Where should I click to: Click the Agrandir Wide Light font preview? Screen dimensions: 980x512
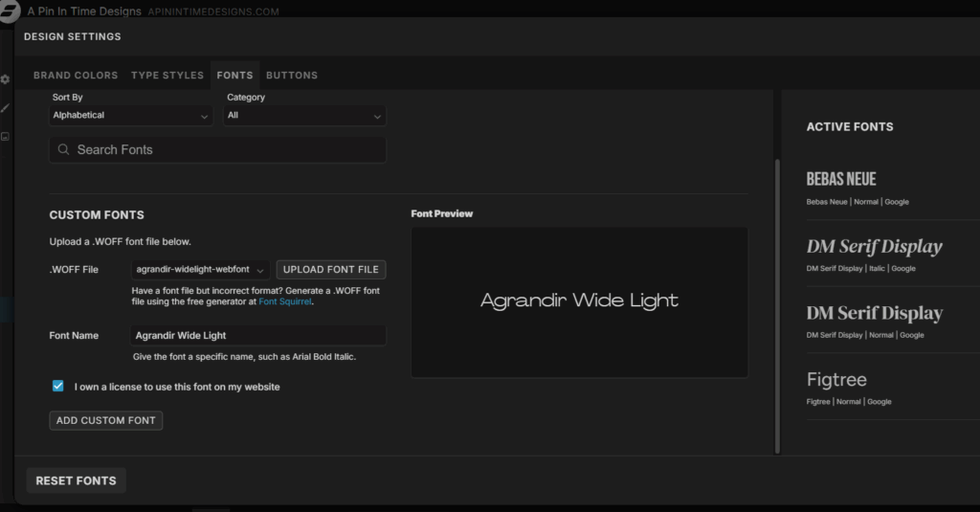(579, 302)
